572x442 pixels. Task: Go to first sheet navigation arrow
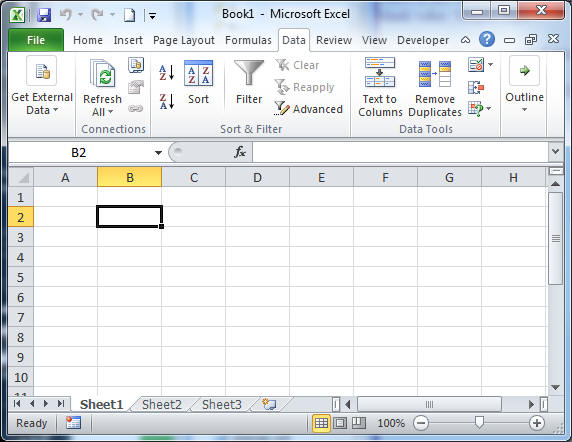click(x=17, y=404)
